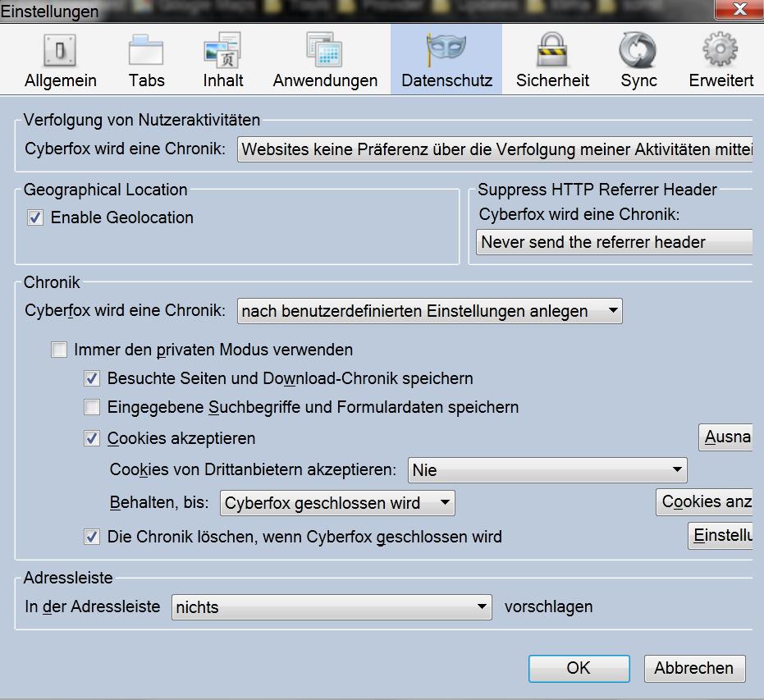Open the Einstellungen button for clearing history
The width and height of the screenshot is (764, 700).
coord(721,535)
